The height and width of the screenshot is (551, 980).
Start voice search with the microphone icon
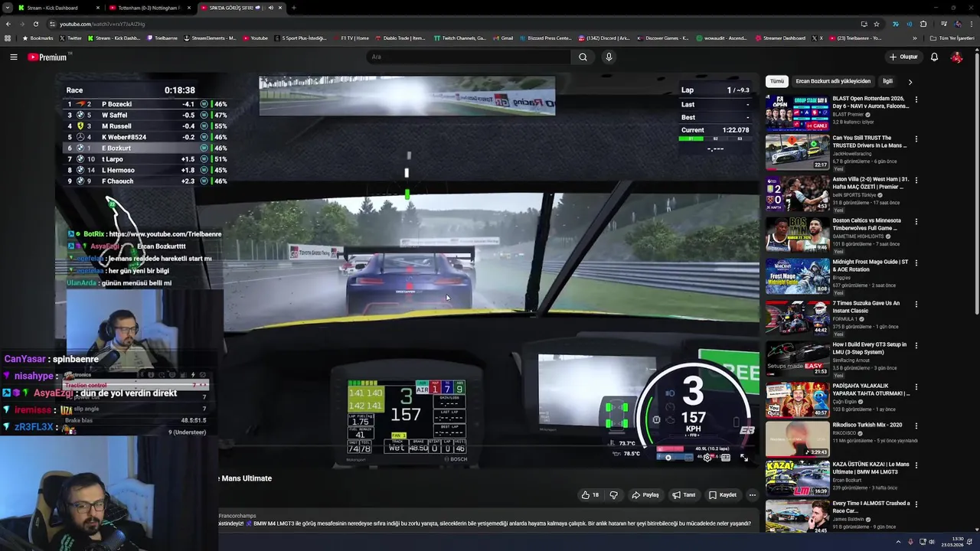pyautogui.click(x=609, y=57)
